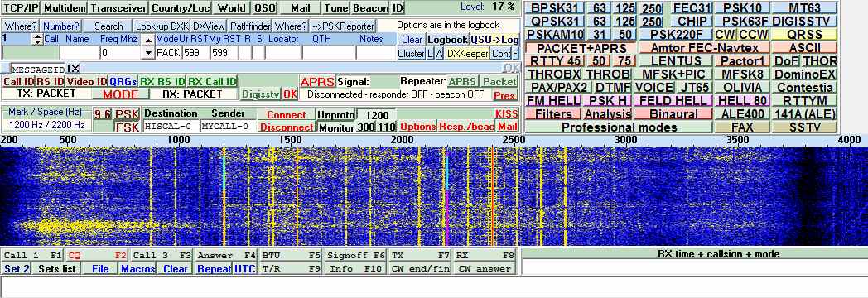This screenshot has width=868, height=298.
Task: Open the Filters panel
Action: pos(553,114)
